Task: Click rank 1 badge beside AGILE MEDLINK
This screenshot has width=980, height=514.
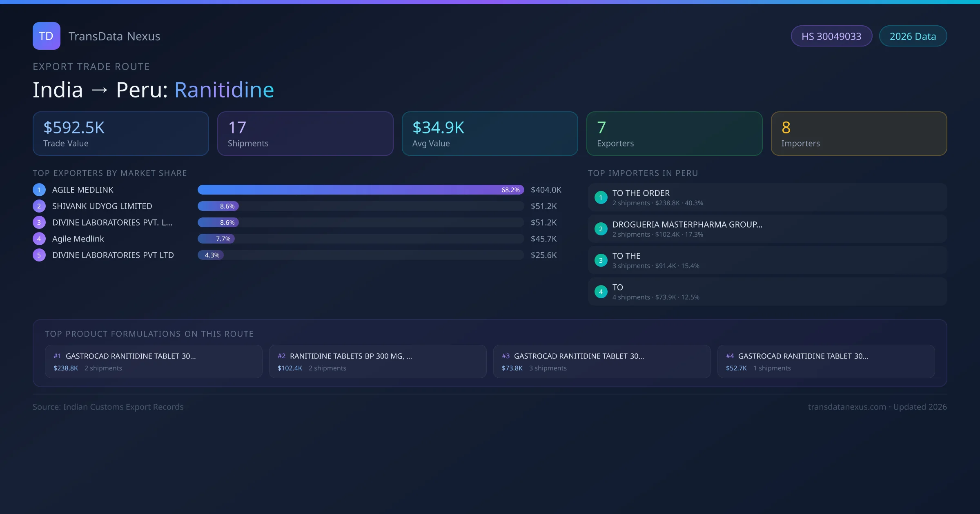Action: coord(39,190)
